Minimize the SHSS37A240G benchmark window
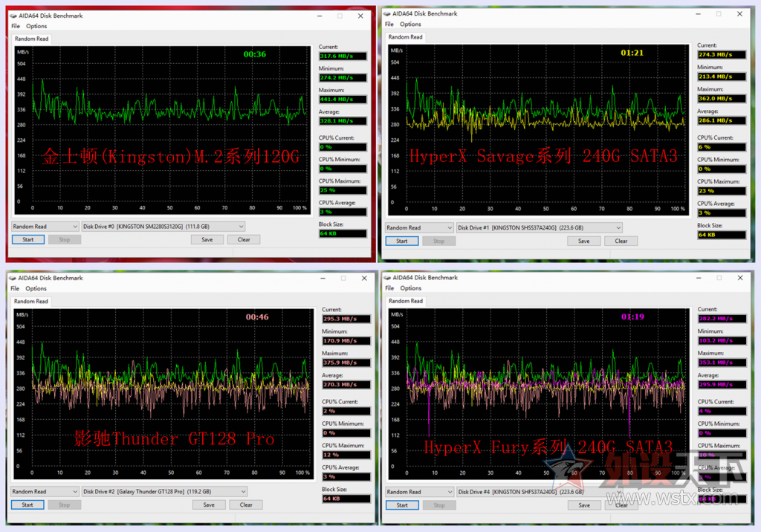This screenshot has height=532, width=761. pyautogui.click(x=699, y=14)
